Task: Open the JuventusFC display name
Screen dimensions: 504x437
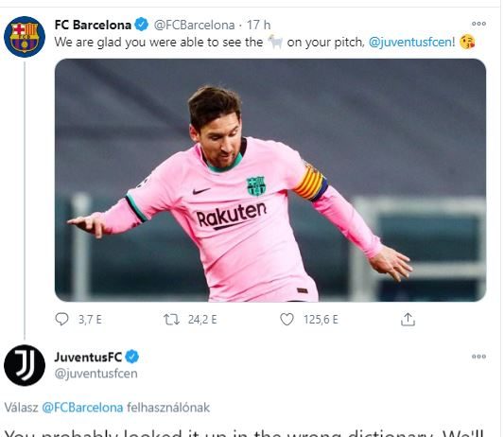Action: (88, 357)
